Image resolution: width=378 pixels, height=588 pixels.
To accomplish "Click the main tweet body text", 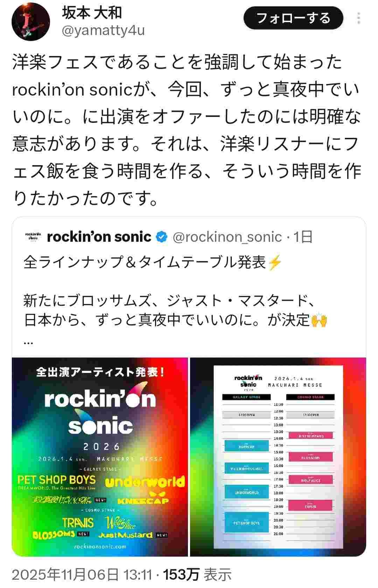I will coord(186,130).
